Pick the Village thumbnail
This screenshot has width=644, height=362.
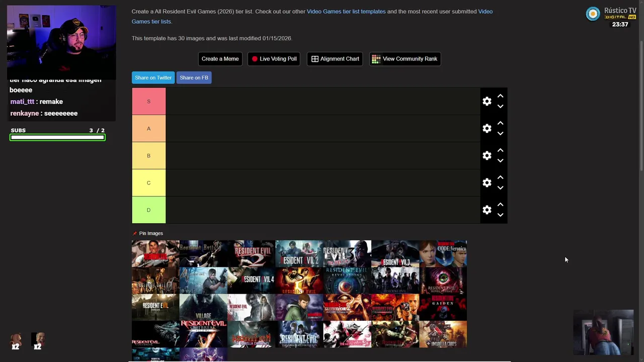(203, 307)
